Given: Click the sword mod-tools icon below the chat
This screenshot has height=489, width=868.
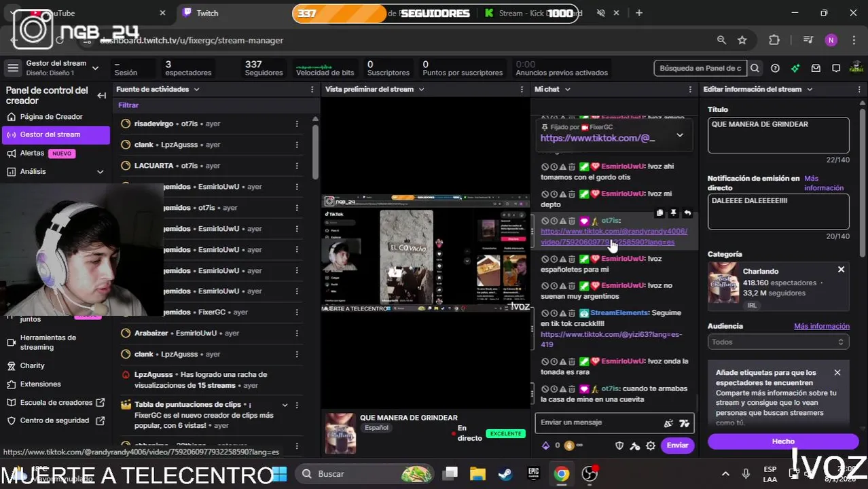Looking at the screenshot, I should coord(635,446).
